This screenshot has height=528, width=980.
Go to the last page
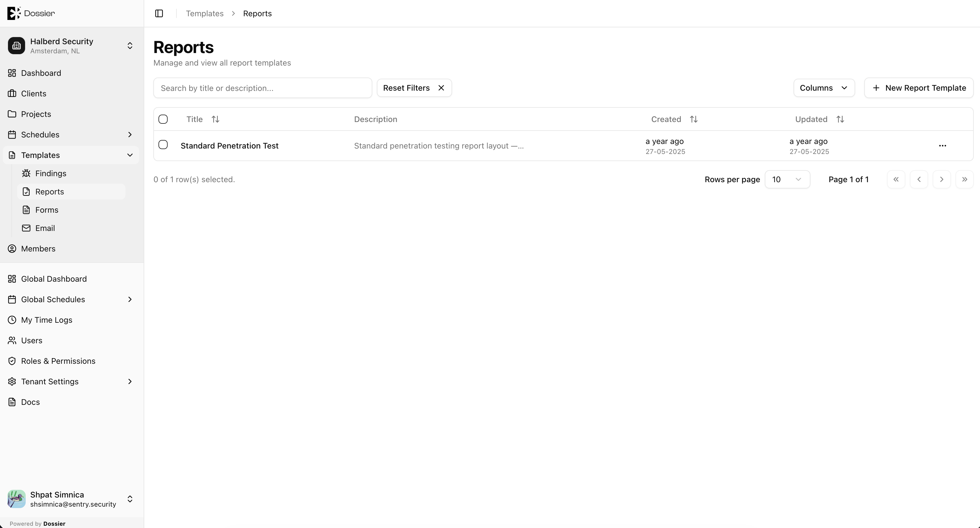coord(964,180)
